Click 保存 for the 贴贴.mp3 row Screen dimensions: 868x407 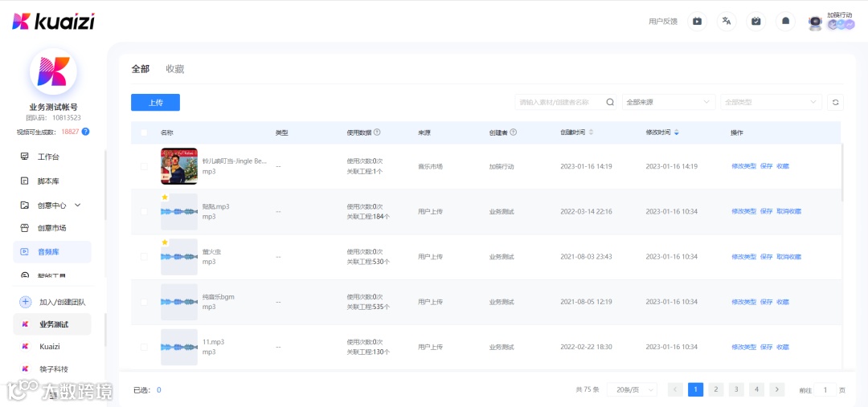[x=766, y=211]
